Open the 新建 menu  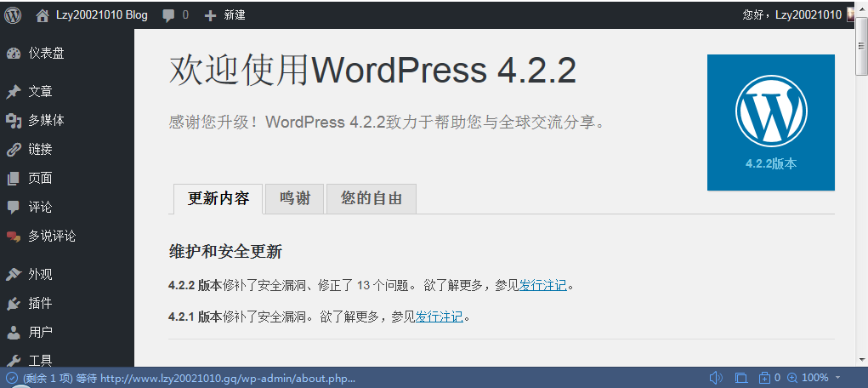pyautogui.click(x=234, y=15)
